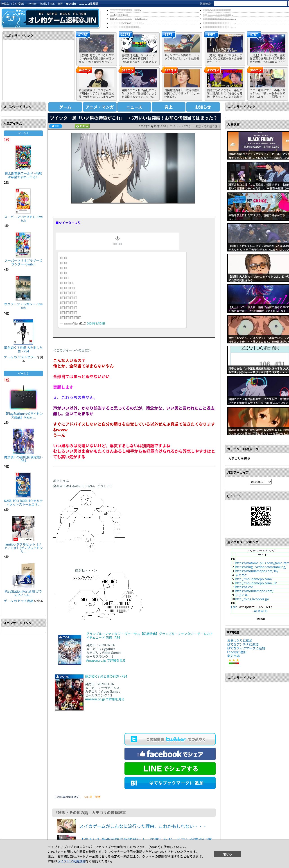The width and height of the screenshot is (289, 868).
Task: Open PlayStation Portal ガラスフィルム product image
Action: tap(23, 576)
